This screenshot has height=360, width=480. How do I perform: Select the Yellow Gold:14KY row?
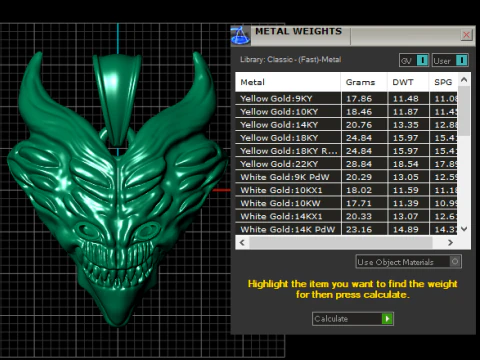click(346, 124)
